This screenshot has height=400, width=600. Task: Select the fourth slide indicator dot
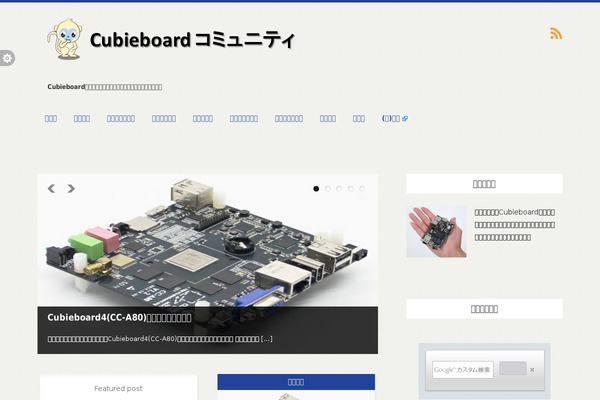pos(351,189)
